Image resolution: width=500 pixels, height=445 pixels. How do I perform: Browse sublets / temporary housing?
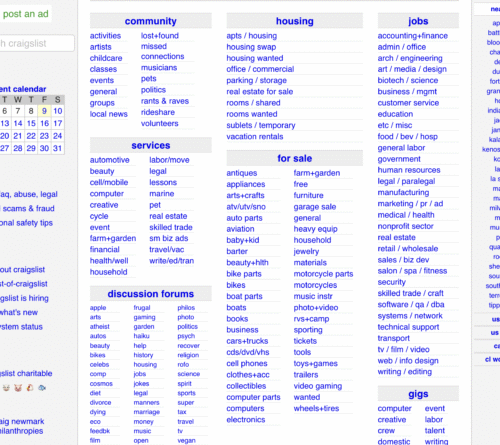point(261,125)
